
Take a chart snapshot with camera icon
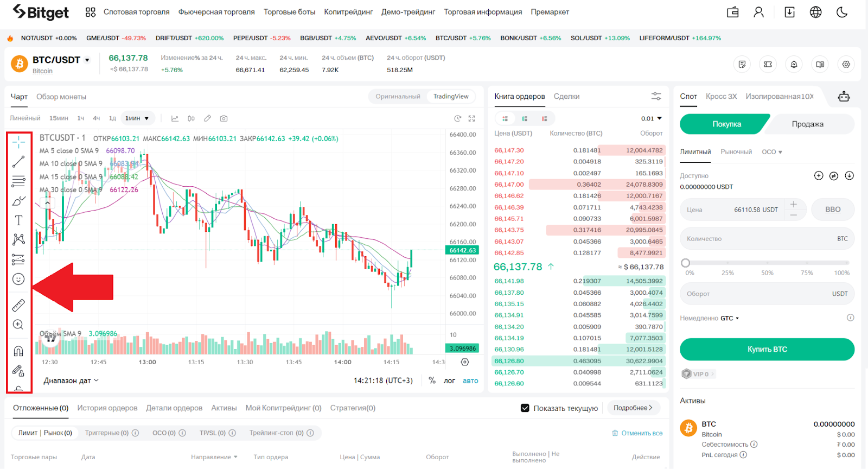(224, 118)
